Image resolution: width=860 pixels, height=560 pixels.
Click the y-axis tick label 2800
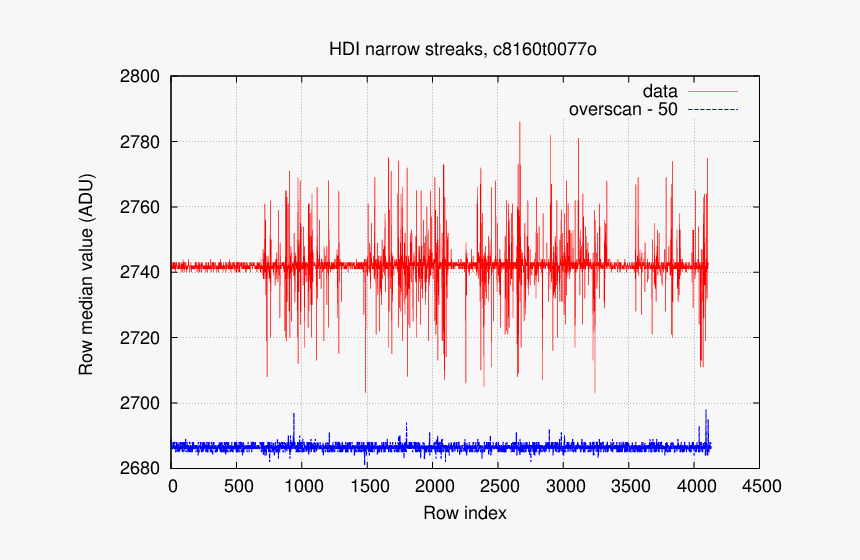140,76
